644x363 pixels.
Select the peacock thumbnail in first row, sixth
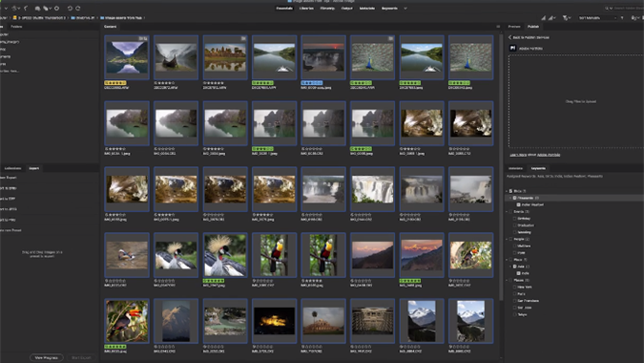coord(372,57)
